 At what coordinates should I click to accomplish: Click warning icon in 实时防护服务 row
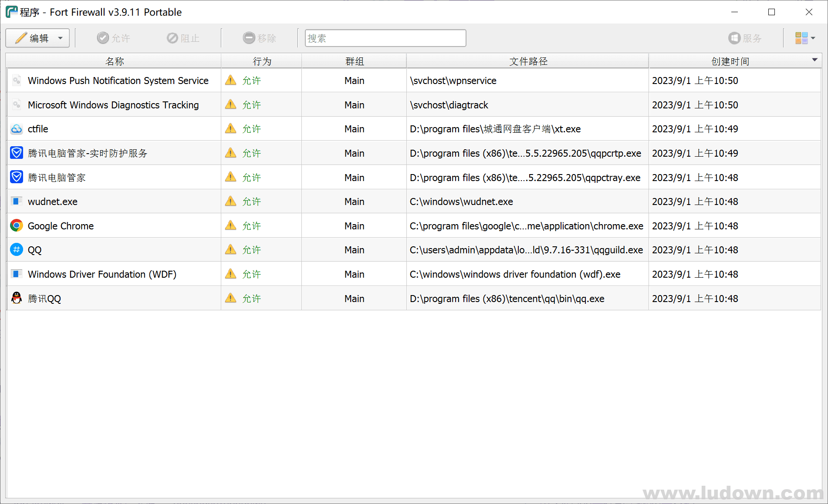click(x=230, y=153)
